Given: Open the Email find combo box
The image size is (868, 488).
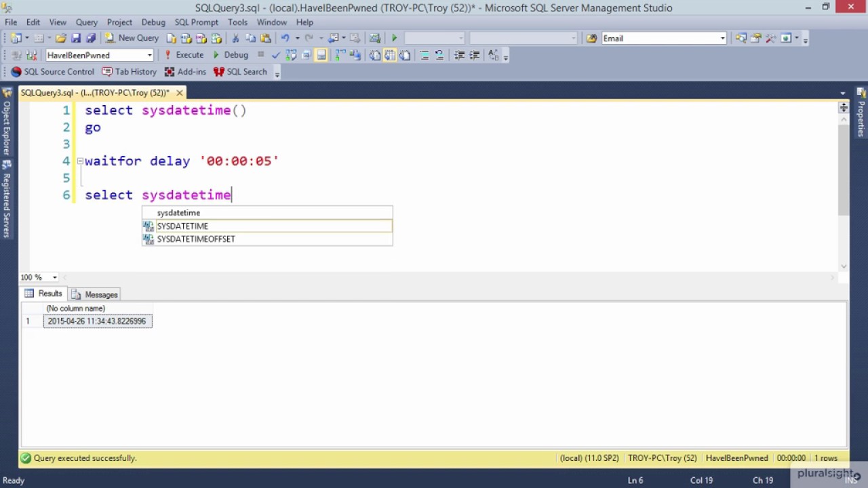Looking at the screenshot, I should 664,39.
